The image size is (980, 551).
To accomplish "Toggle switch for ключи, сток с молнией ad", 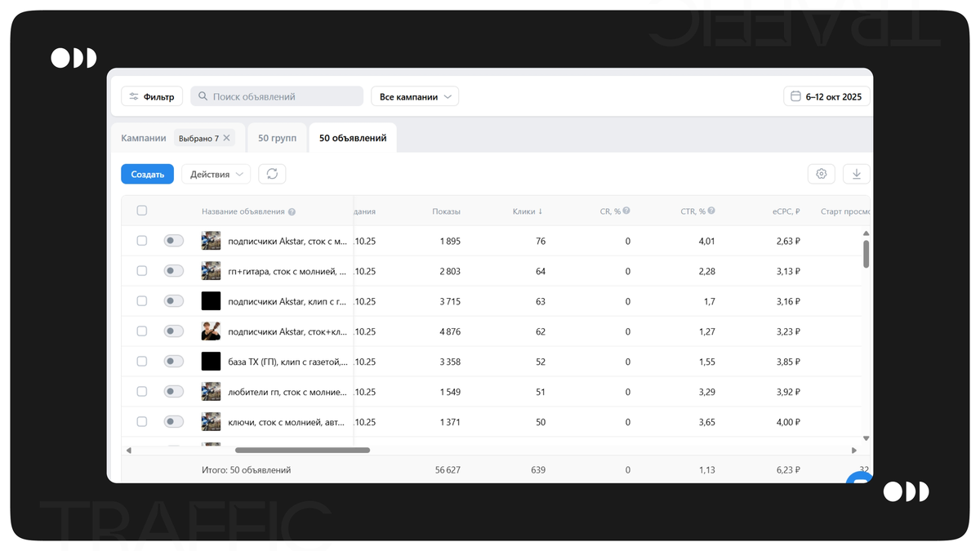I will [174, 421].
